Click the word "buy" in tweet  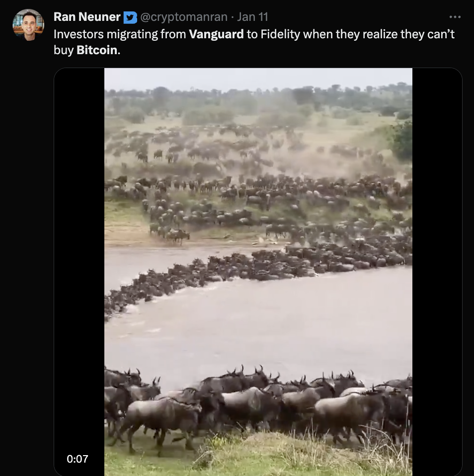click(63, 51)
